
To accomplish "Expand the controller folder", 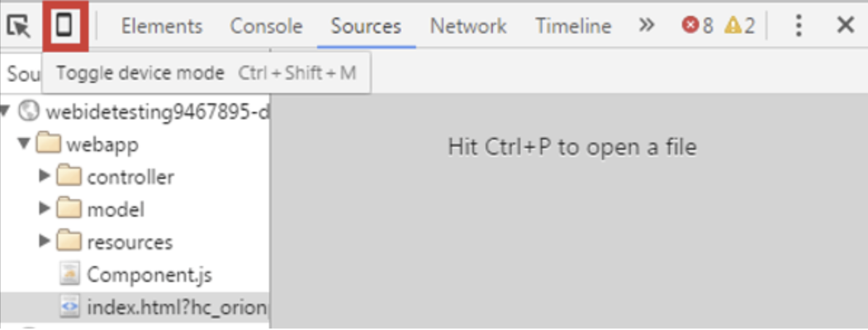I will pos(45,177).
